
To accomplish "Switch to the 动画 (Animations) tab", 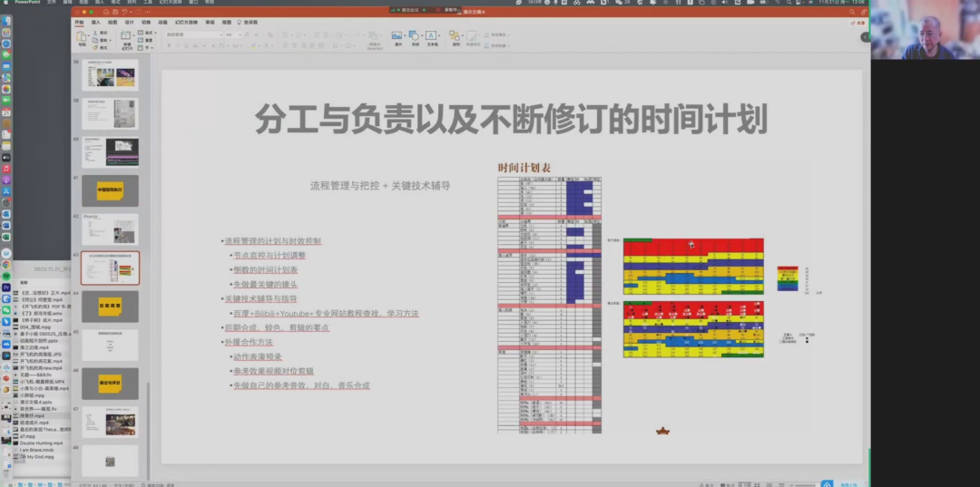I will [162, 22].
